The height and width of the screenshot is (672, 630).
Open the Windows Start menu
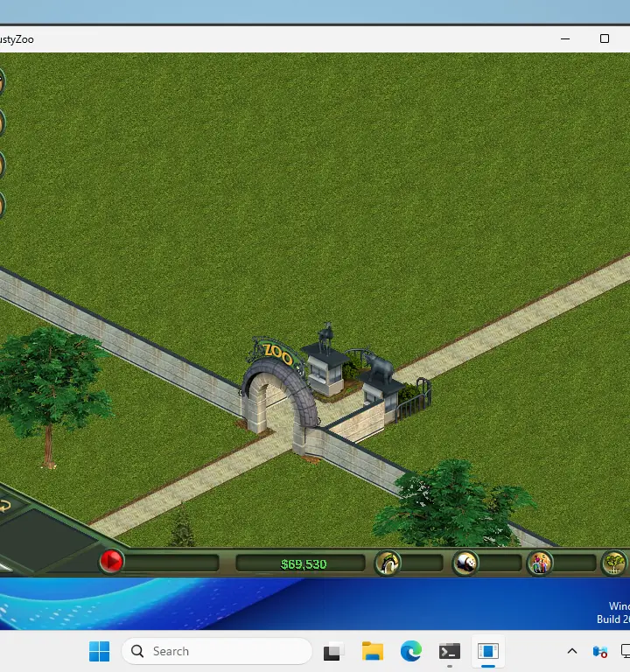point(100,651)
